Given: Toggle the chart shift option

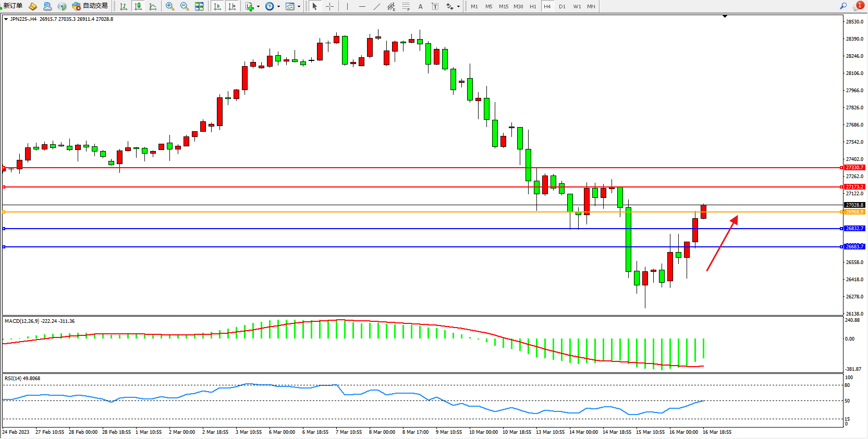Looking at the screenshot, I should coord(232,6).
